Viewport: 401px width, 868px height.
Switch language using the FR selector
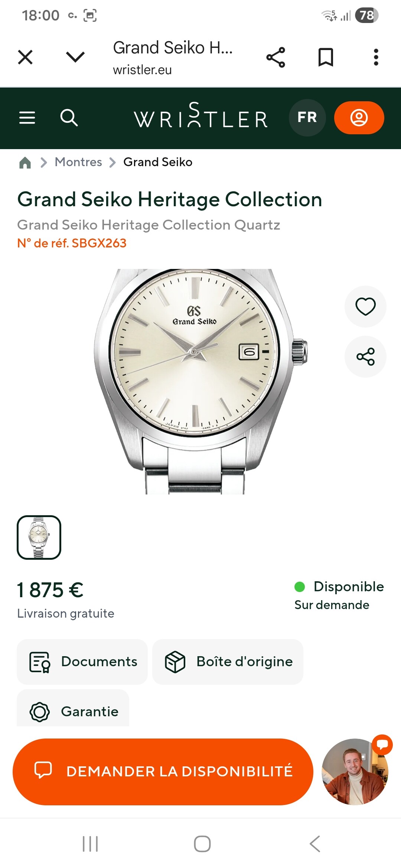point(307,118)
